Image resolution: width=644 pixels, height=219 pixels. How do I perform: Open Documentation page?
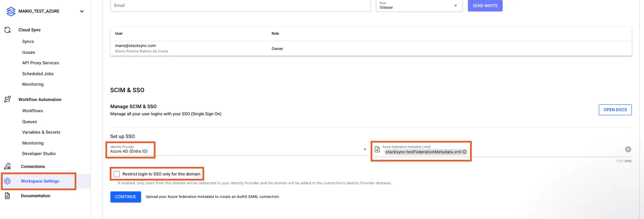(x=35, y=196)
